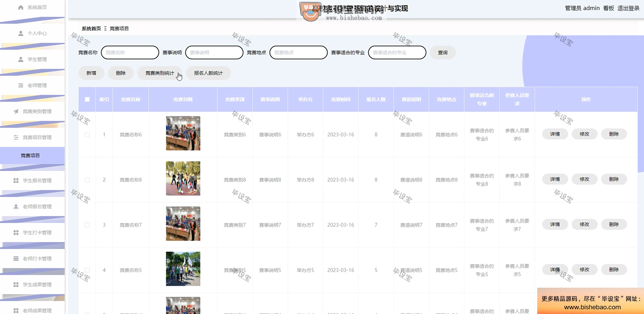Open the cover image for 竞赛名称7
The height and width of the screenshot is (314, 644).
183,224
